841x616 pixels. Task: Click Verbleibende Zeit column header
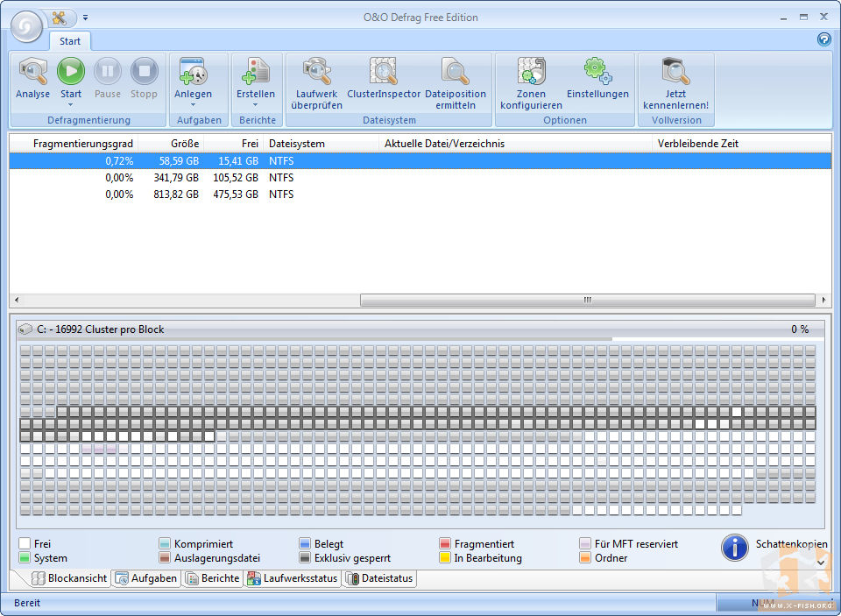point(742,144)
